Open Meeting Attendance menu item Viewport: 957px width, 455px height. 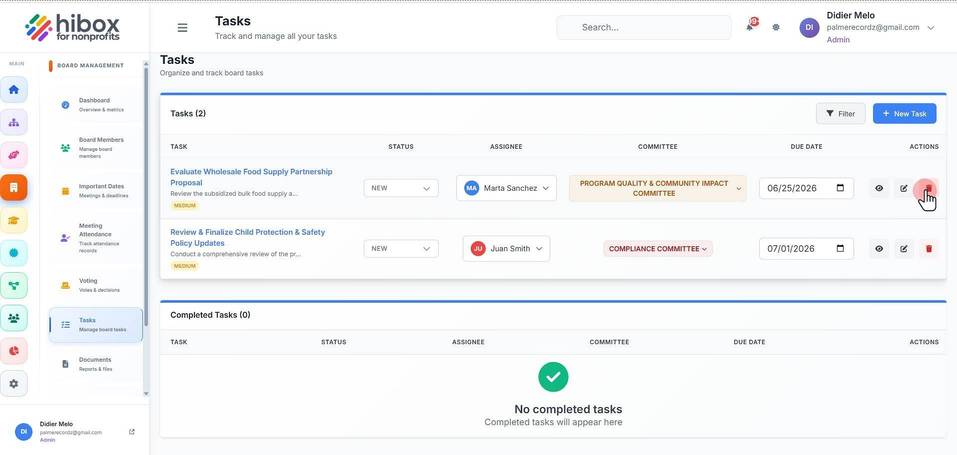(x=95, y=238)
